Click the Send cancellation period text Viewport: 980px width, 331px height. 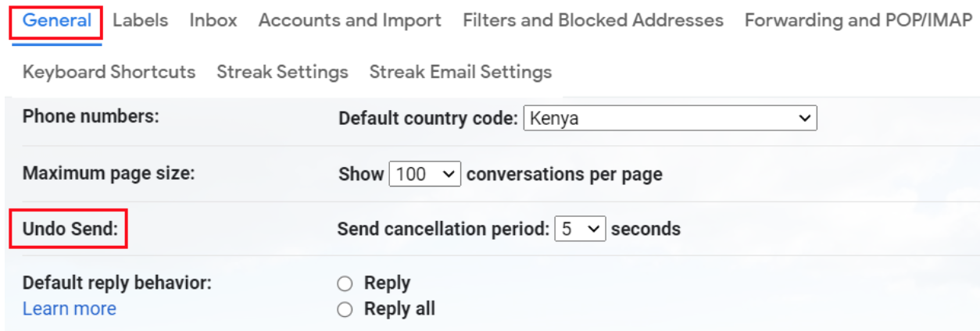point(443,230)
